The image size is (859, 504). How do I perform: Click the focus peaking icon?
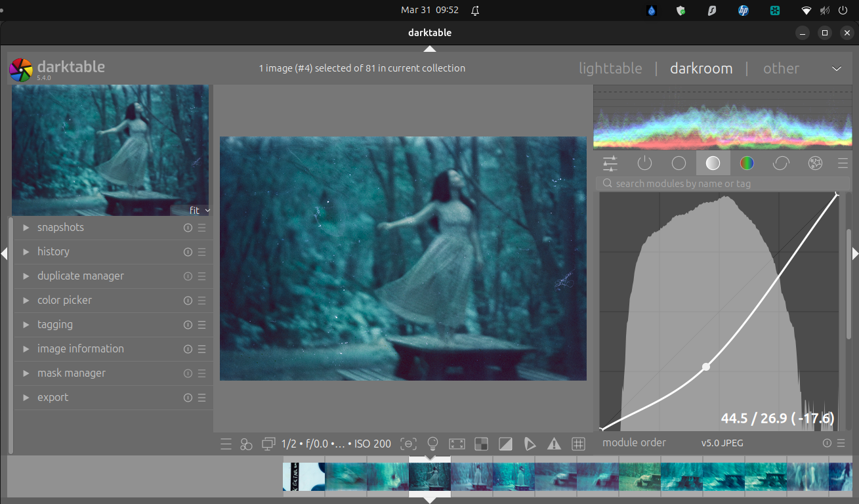(x=408, y=444)
